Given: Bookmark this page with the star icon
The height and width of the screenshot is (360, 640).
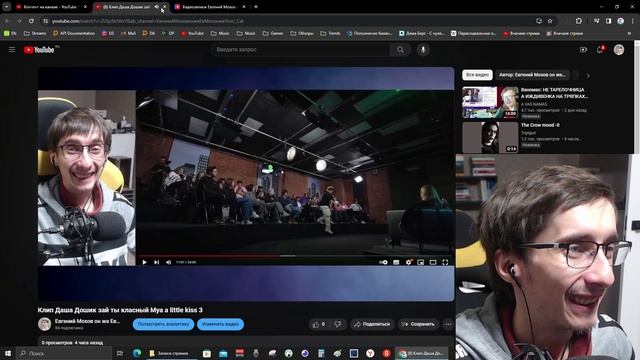Looking at the screenshot, I should (x=550, y=21).
